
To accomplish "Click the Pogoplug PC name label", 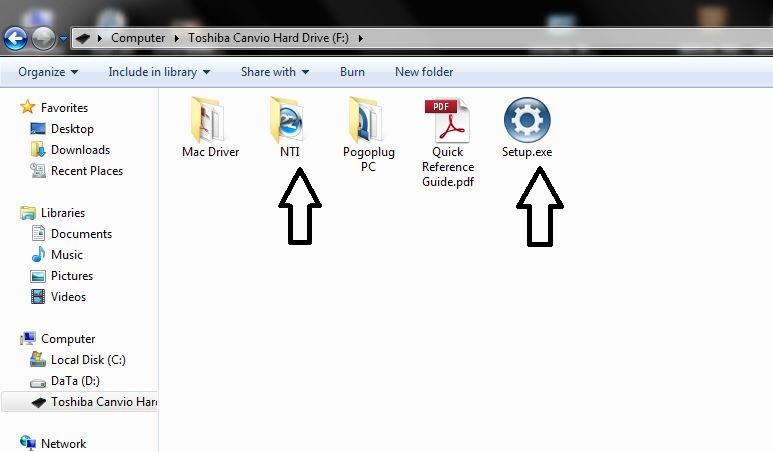I will (x=369, y=159).
